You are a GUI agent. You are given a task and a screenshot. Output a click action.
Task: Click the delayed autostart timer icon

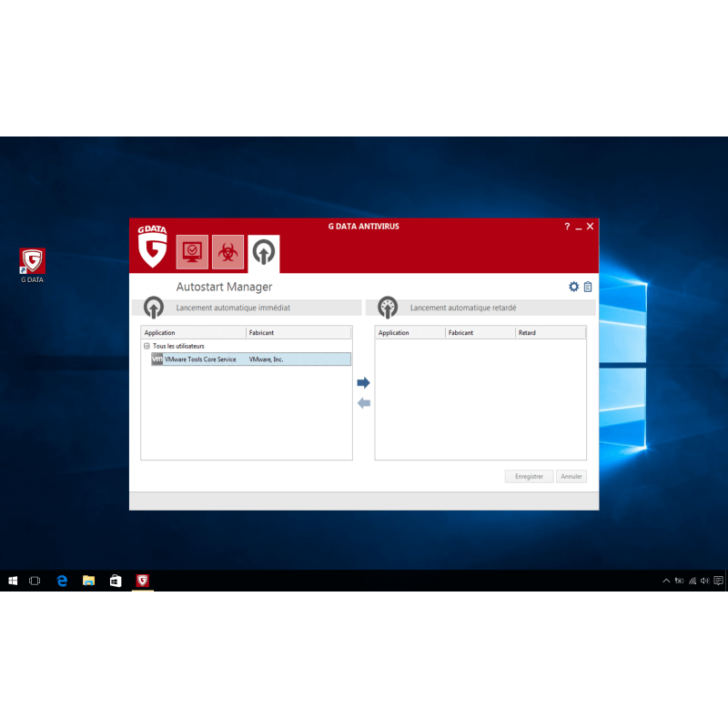(388, 307)
